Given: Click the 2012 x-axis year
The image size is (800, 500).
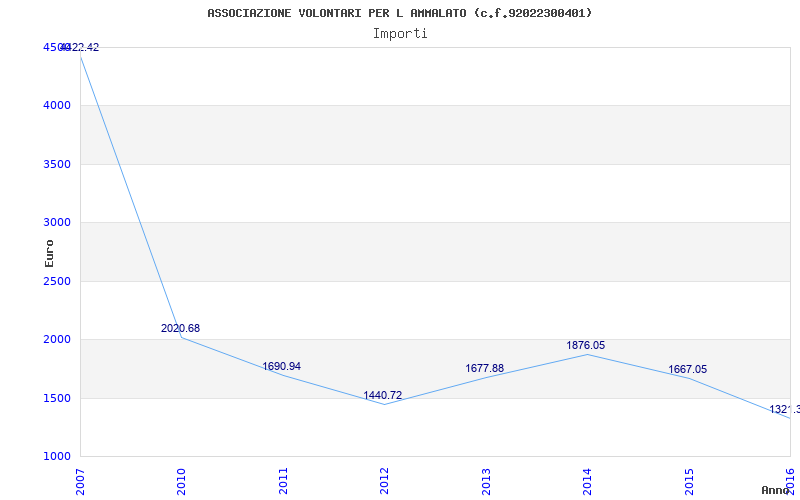Looking at the screenshot, I should 385,481.
